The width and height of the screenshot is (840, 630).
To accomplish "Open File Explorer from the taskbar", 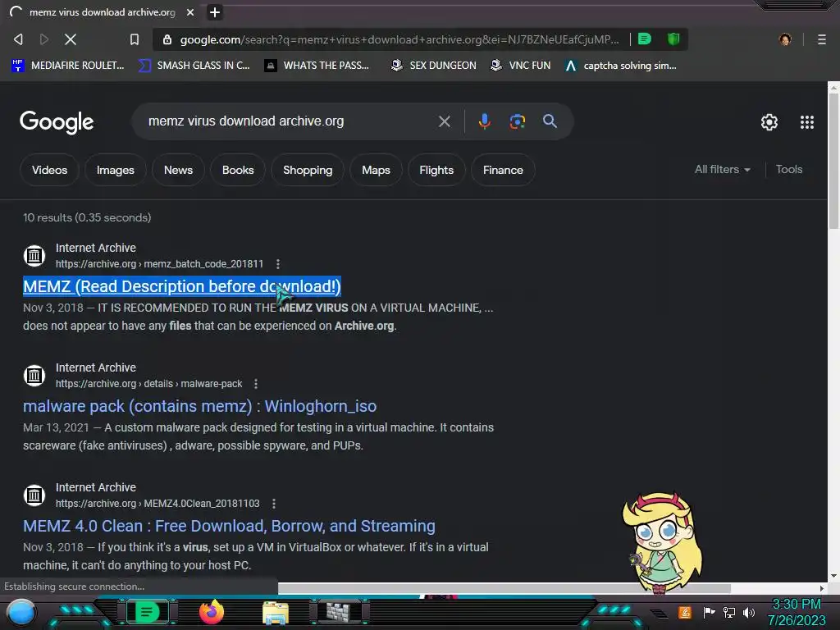I will pyautogui.click(x=276, y=612).
